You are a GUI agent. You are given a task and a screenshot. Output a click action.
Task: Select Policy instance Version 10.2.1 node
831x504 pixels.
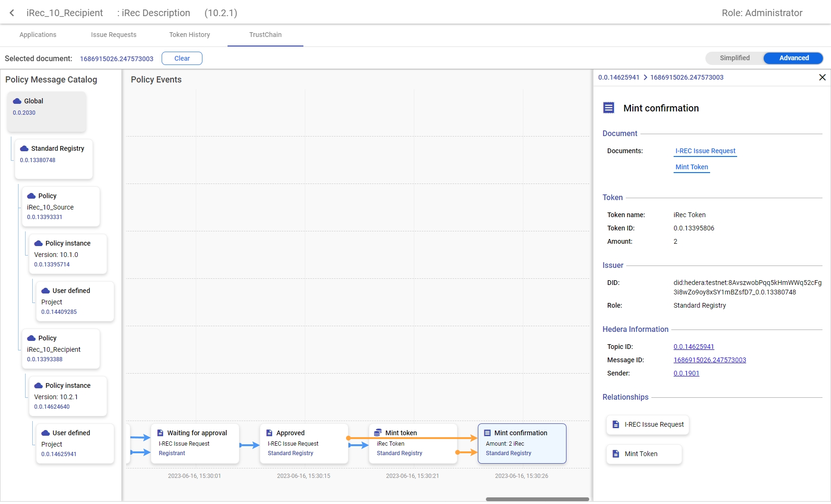pos(68,396)
